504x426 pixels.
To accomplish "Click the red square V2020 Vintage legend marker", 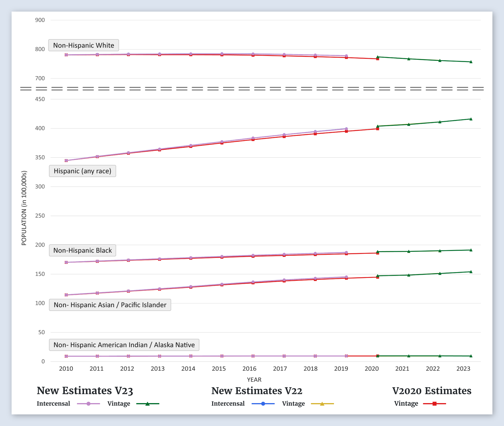I will [434, 404].
